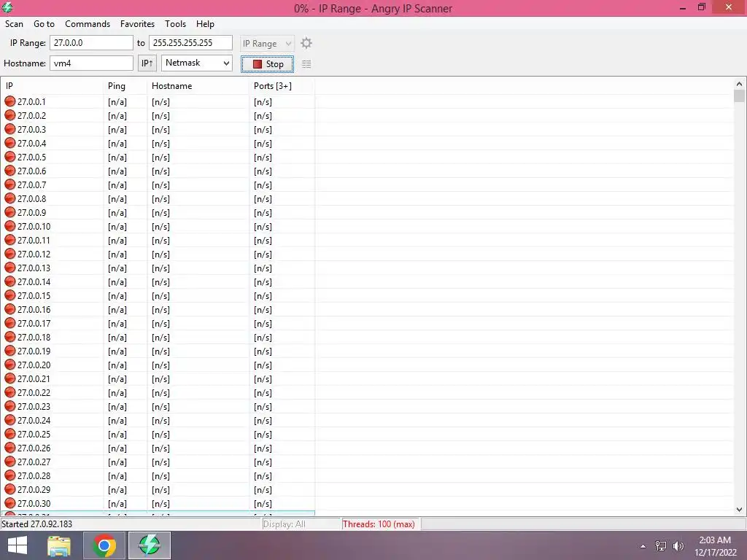Show hidden system tray icons
747x560 pixels.
tap(643, 546)
